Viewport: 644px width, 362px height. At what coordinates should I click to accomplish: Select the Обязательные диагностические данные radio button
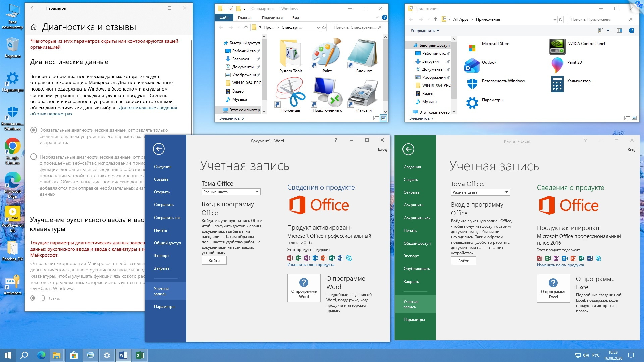click(34, 130)
